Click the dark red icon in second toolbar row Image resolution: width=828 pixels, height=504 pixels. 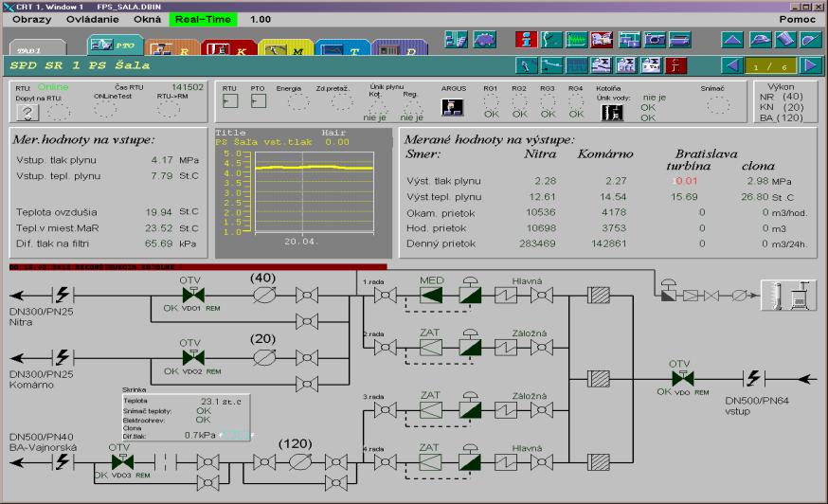(675, 65)
